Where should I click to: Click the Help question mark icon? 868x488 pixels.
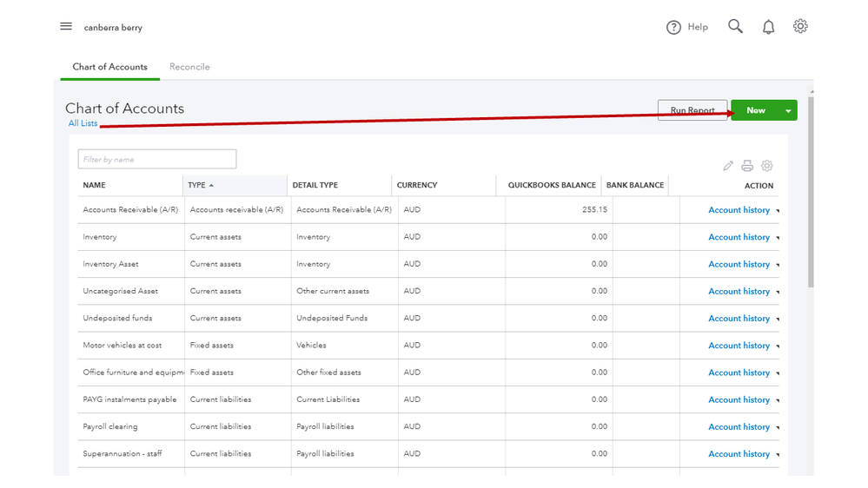click(673, 28)
